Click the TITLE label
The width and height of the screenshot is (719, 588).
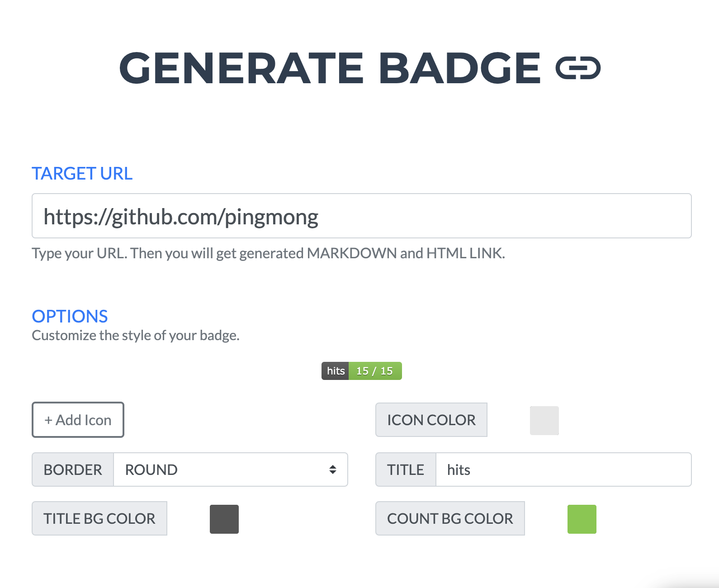click(x=406, y=470)
